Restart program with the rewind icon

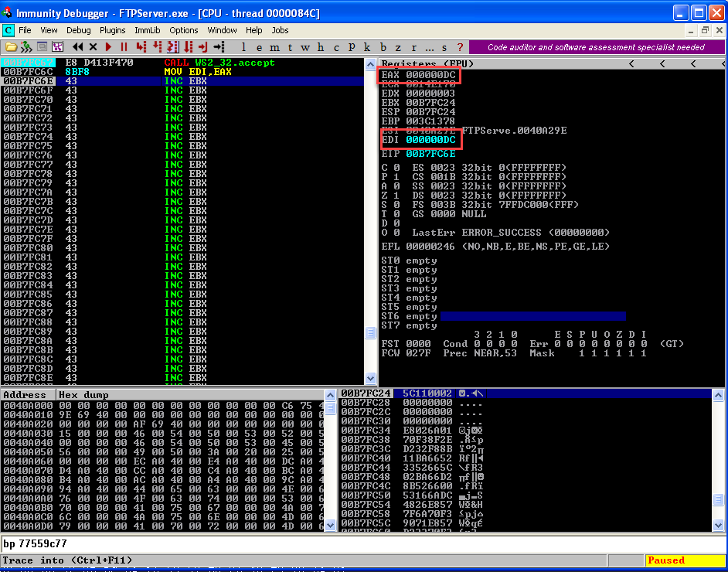pos(77,47)
